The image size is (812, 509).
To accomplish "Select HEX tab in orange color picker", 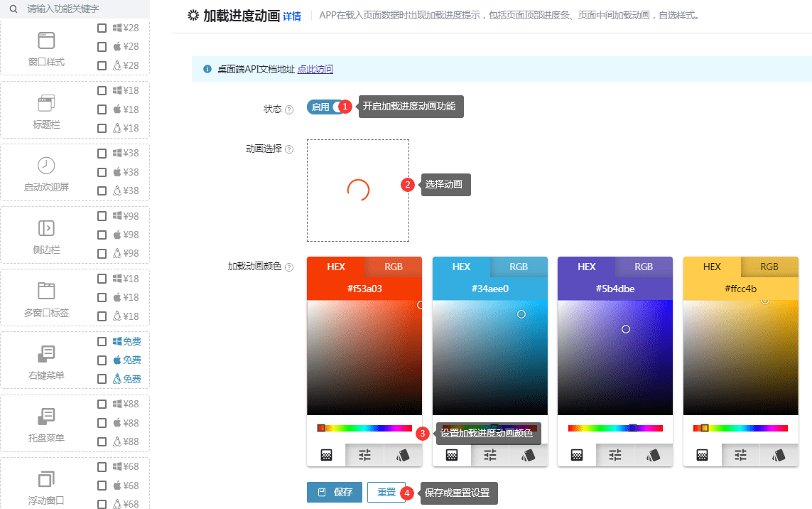I will pyautogui.click(x=335, y=267).
